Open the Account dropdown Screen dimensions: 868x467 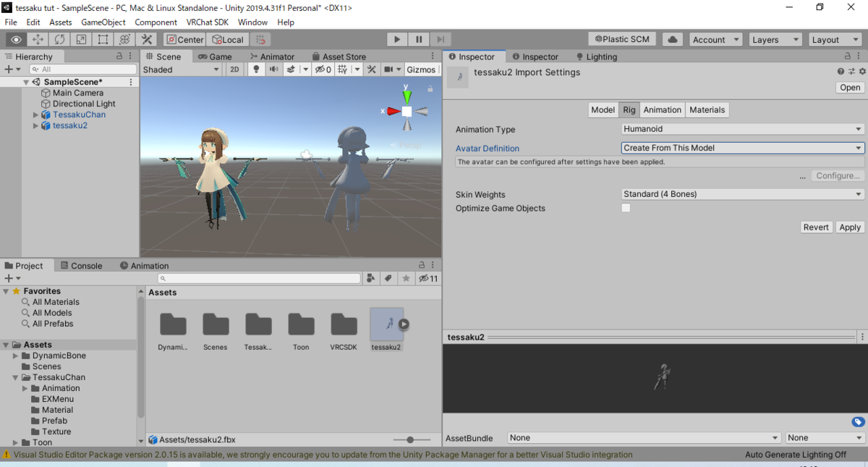pyautogui.click(x=716, y=40)
